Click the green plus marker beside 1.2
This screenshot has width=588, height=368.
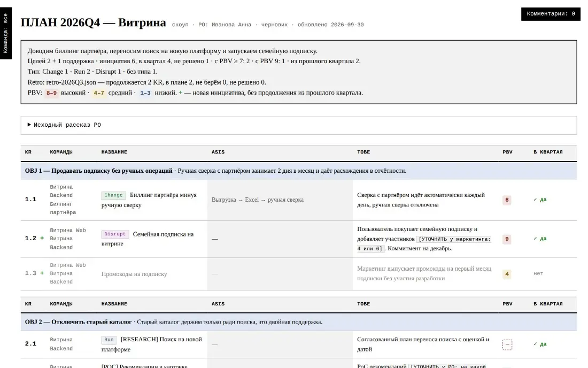click(42, 238)
